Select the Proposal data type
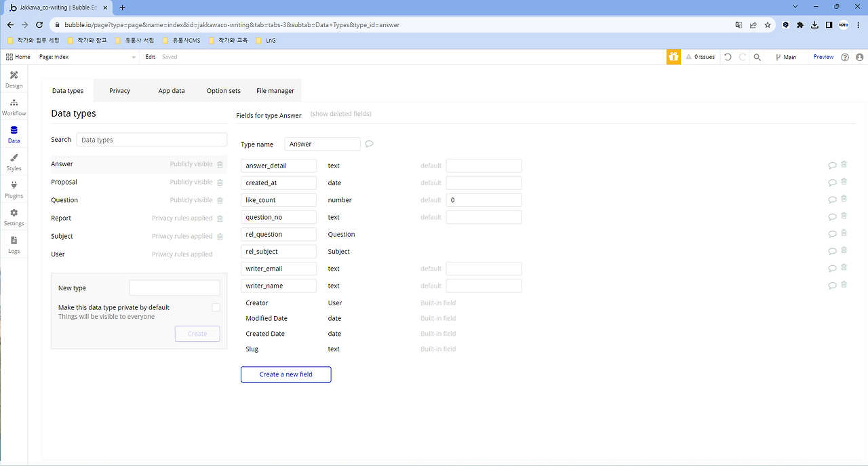868x466 pixels. point(138,182)
